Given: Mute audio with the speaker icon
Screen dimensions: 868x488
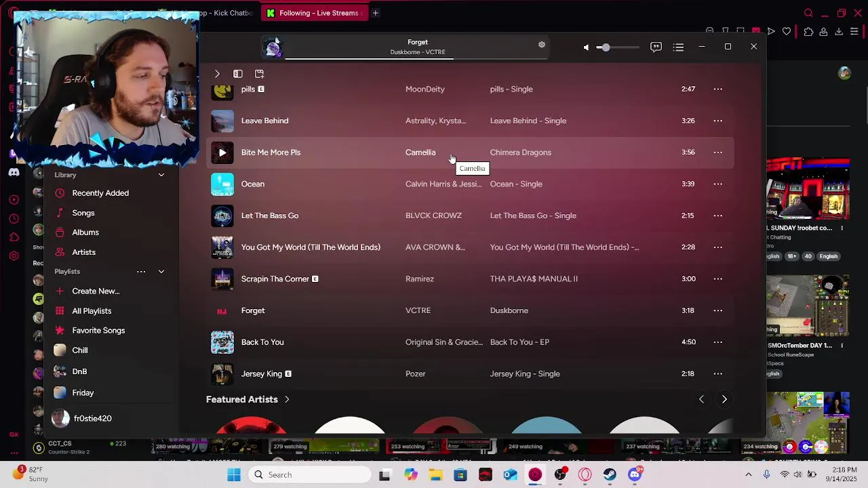Looking at the screenshot, I should point(586,47).
